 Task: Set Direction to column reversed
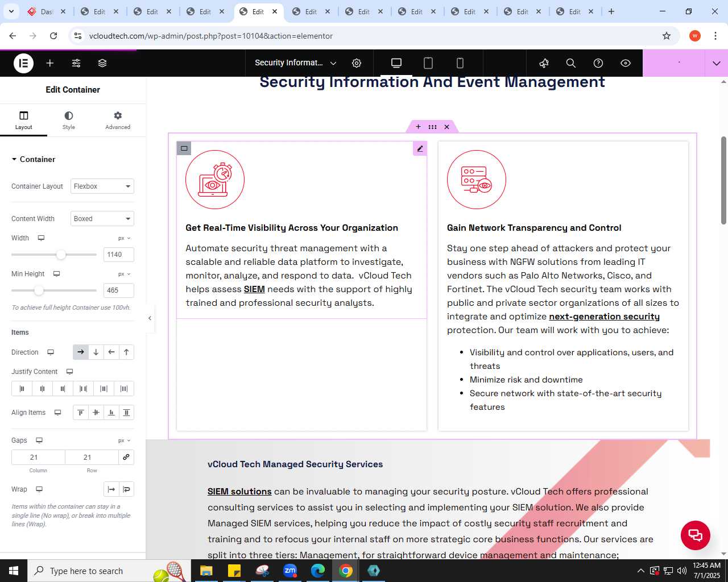126,352
